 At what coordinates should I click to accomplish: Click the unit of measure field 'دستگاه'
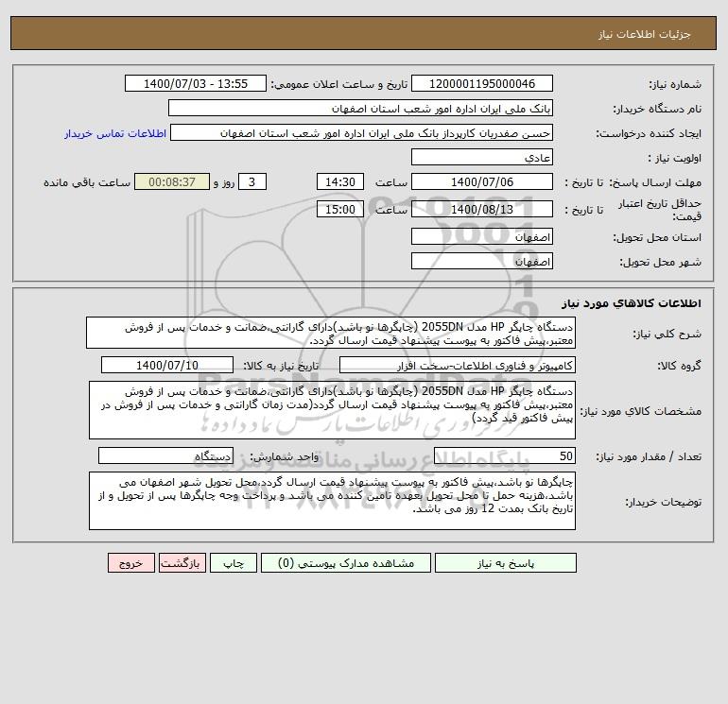tap(165, 455)
